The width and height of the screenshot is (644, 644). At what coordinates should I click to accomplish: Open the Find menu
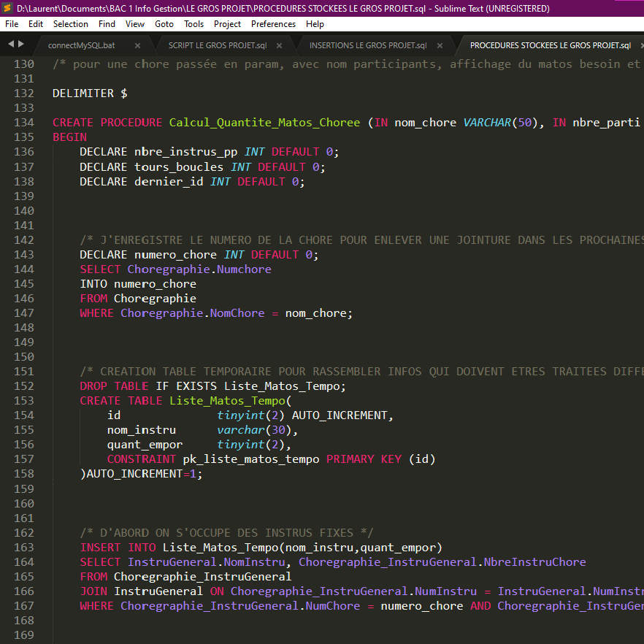pos(107,24)
